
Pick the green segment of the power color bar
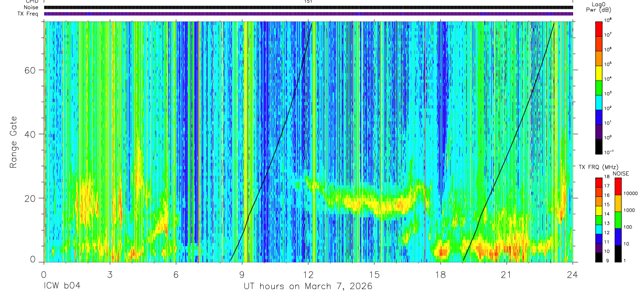(599, 87)
